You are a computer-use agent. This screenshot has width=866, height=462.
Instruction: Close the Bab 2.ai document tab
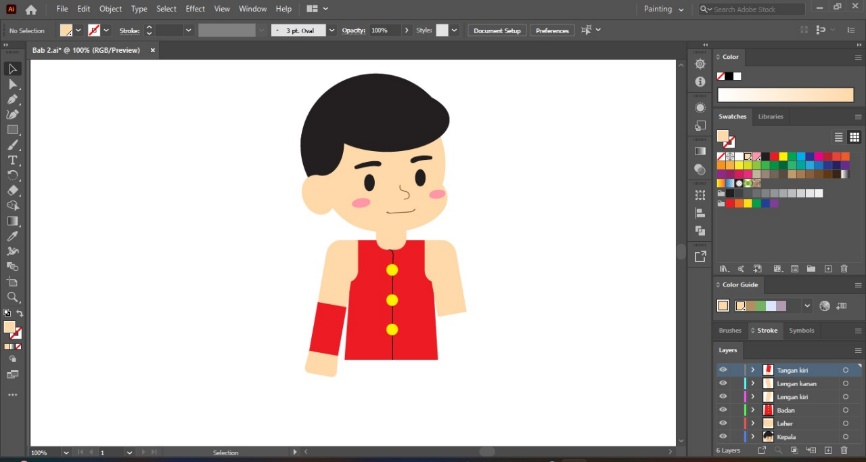153,50
